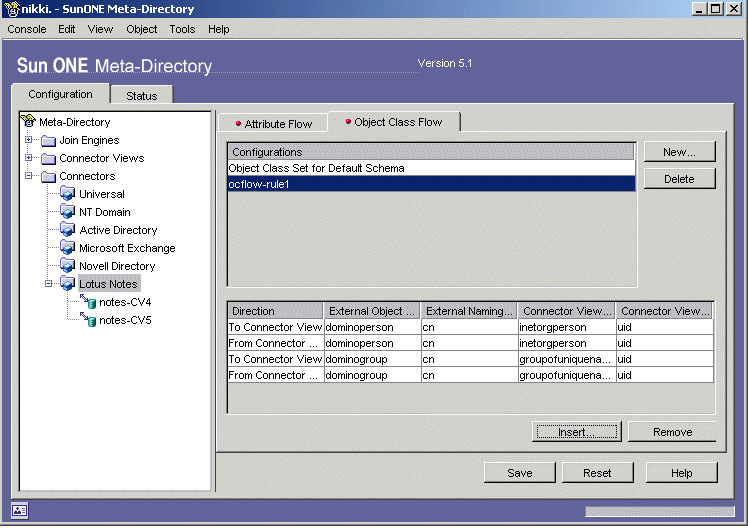The height and width of the screenshot is (528, 748).
Task: Click the Connector Views folder icon
Action: click(x=48, y=158)
